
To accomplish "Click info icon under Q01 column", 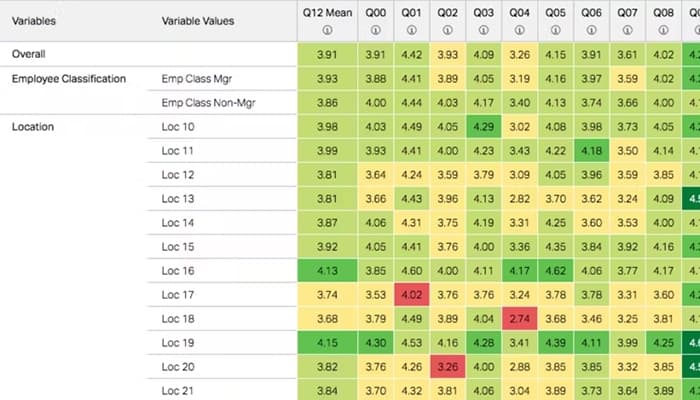I will tap(412, 30).
